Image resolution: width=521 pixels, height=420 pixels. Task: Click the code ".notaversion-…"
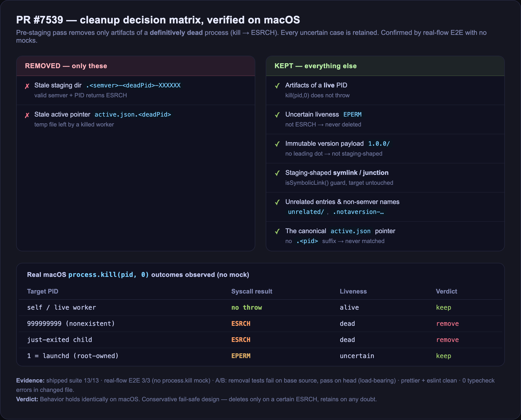(x=358, y=212)
